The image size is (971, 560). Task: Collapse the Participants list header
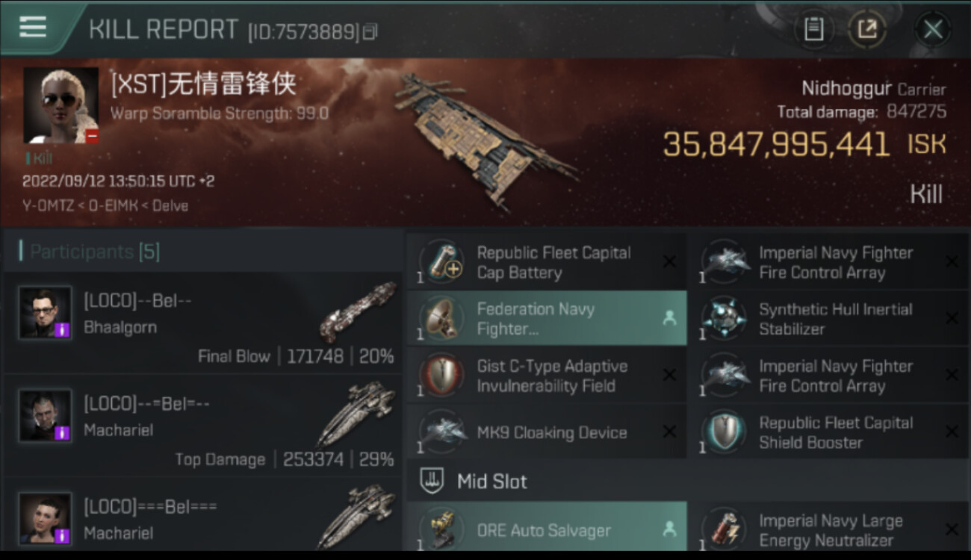click(202, 252)
